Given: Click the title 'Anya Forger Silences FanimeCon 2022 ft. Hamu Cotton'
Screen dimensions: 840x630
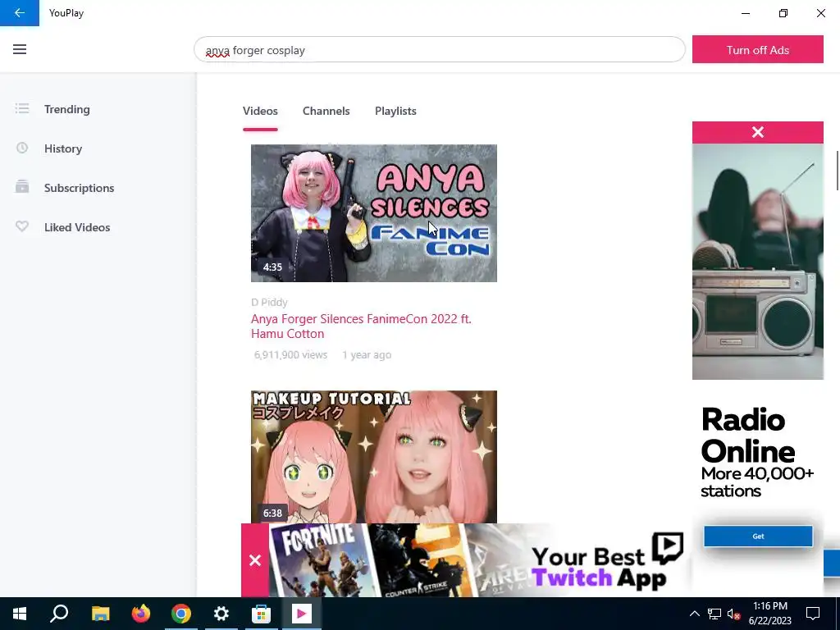Looking at the screenshot, I should [x=361, y=326].
